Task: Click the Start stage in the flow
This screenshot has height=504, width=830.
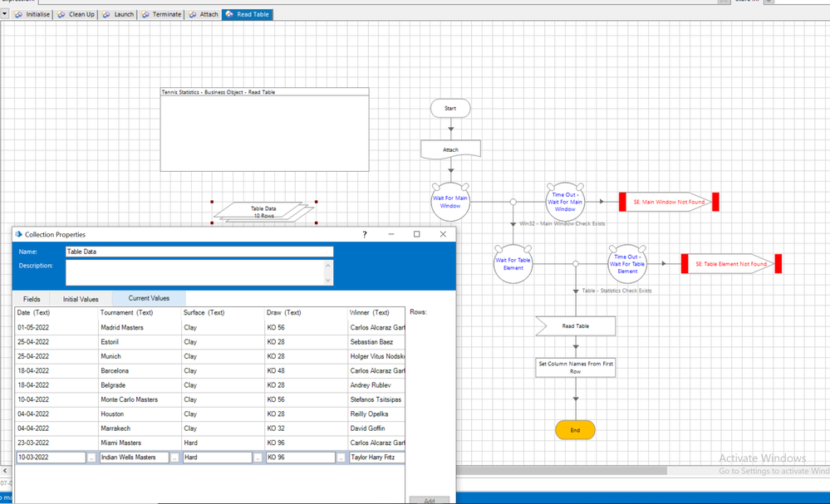Action: [x=450, y=108]
